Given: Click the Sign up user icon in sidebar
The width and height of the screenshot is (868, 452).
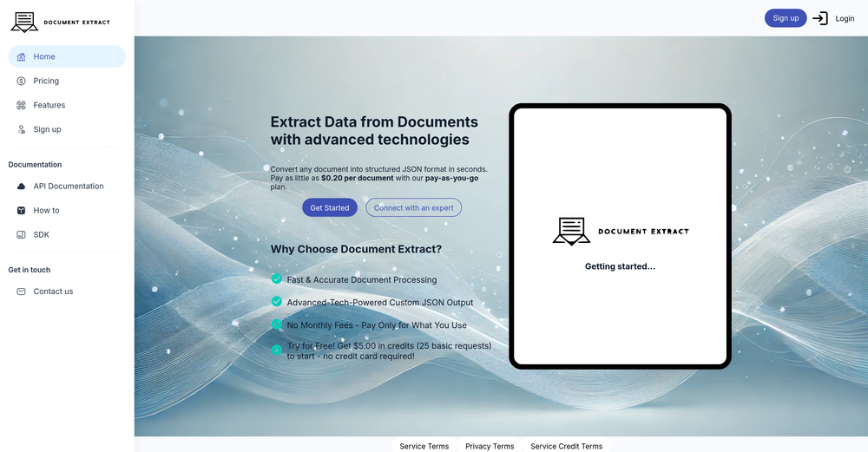Looking at the screenshot, I should click(x=21, y=129).
